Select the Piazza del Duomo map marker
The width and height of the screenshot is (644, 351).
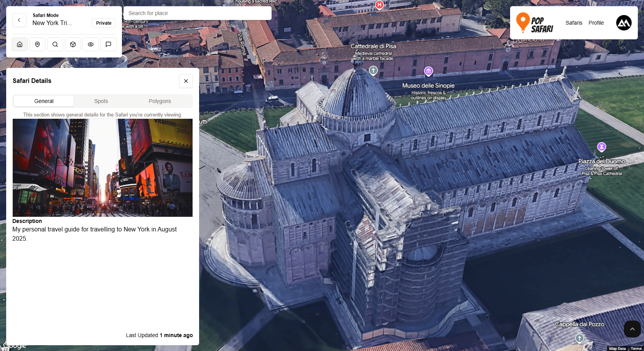coord(602,147)
